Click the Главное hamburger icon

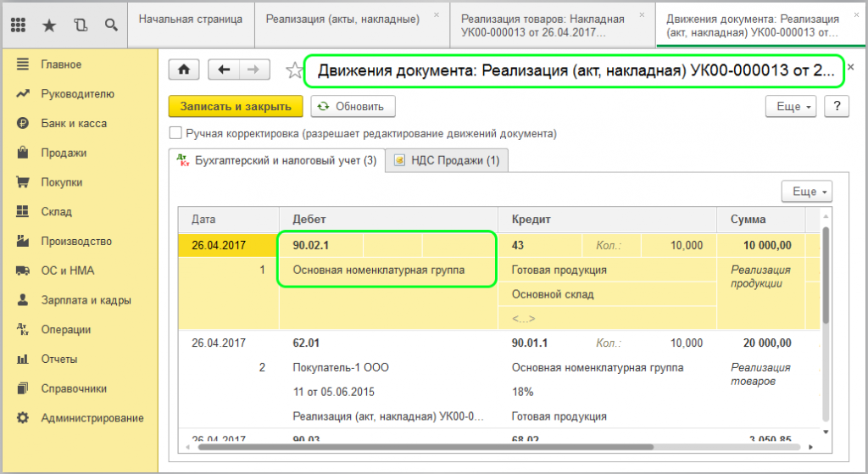click(x=23, y=64)
